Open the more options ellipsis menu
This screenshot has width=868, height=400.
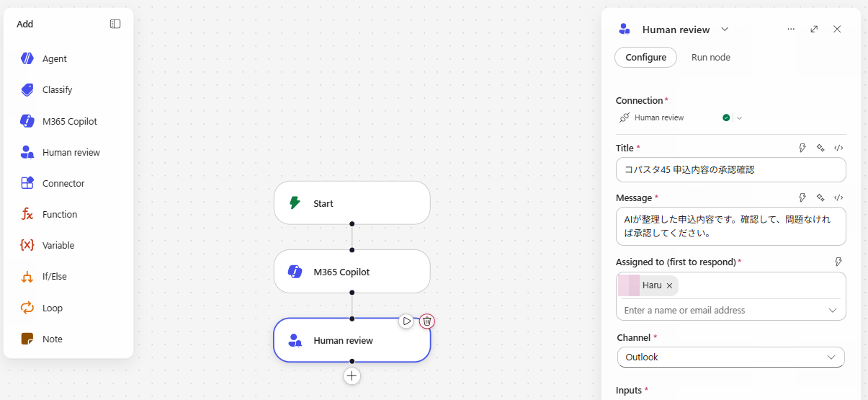coord(791,29)
